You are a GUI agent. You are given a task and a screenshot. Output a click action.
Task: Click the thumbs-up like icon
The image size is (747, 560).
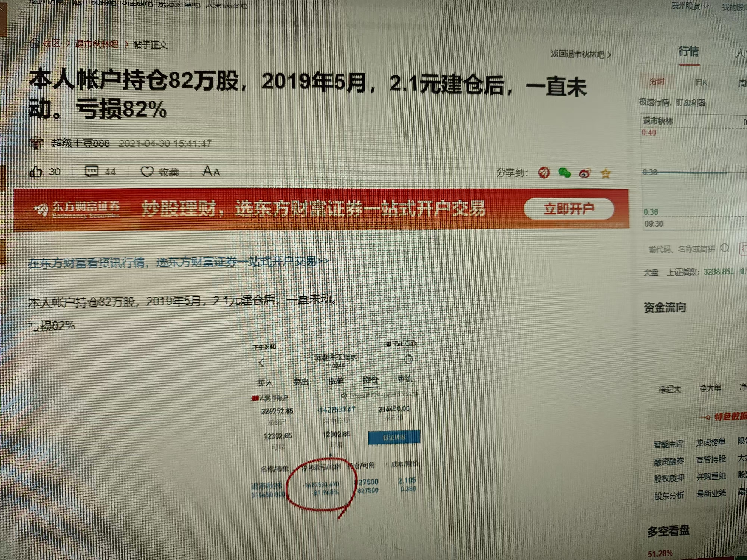pyautogui.click(x=36, y=172)
